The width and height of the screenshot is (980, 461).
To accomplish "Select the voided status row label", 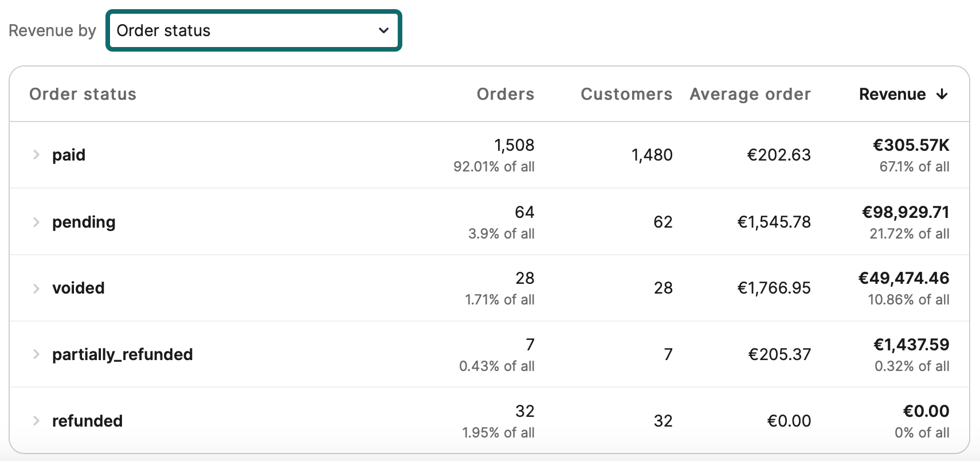I will 79,288.
